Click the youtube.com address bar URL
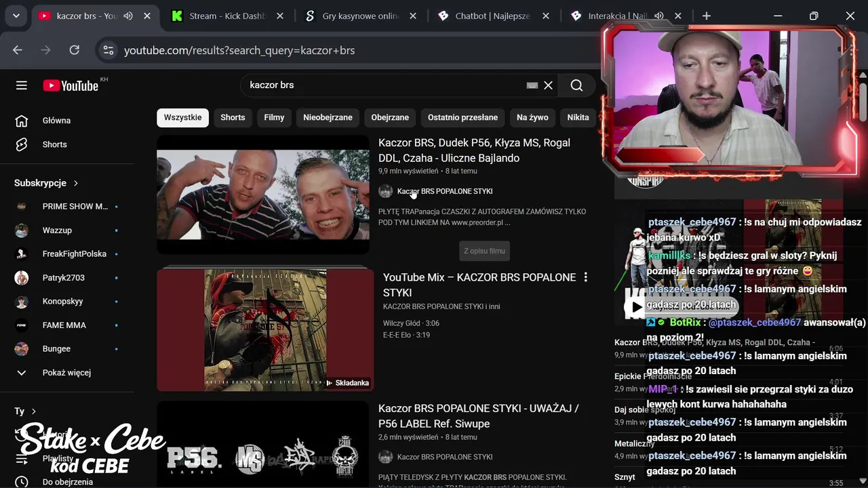 [239, 50]
